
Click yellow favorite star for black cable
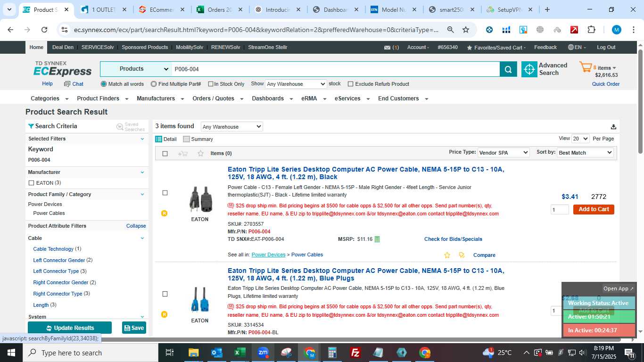pyautogui.click(x=447, y=255)
